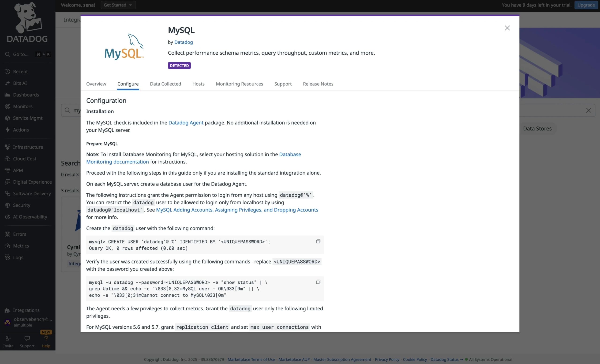Viewport: 600px width, 364px height.
Task: Open the observebench account menu
Action: coord(28,322)
